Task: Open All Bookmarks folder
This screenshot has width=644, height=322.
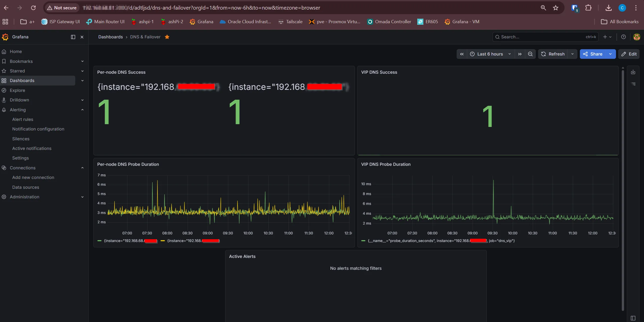Action: [x=620, y=22]
